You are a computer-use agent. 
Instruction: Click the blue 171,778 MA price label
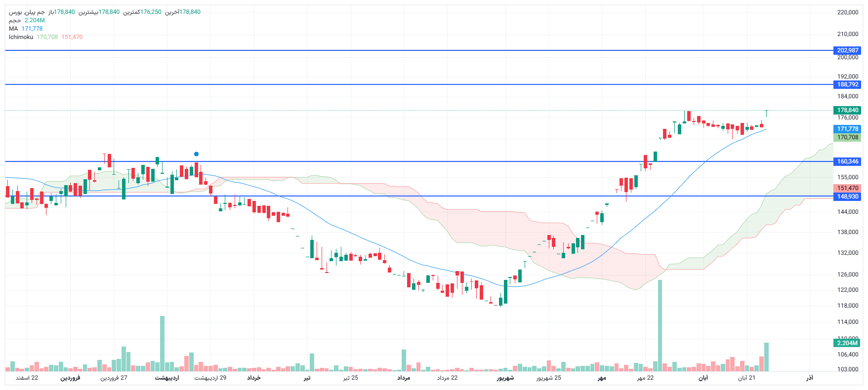tap(847, 129)
